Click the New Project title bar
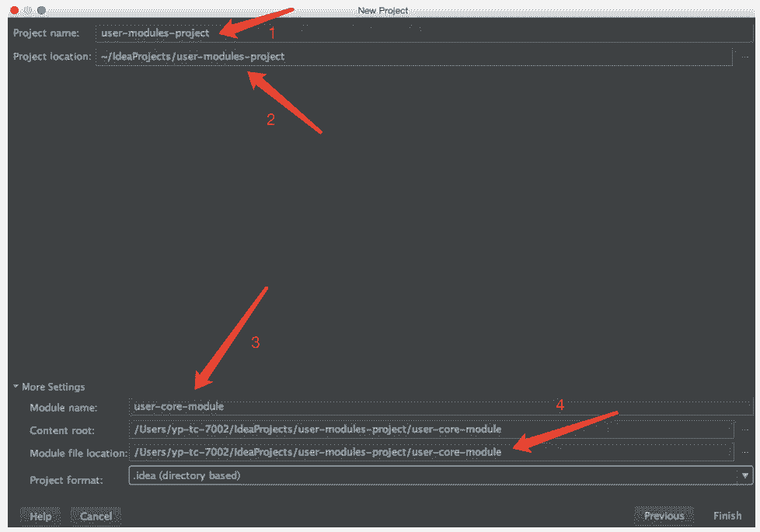 click(x=382, y=10)
